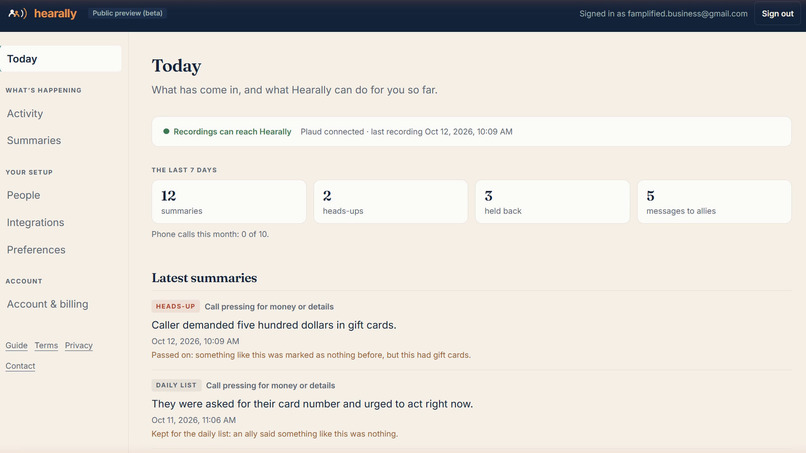Click the Oct 12, 2026, 10:09 AM summary timestamp

(195, 341)
